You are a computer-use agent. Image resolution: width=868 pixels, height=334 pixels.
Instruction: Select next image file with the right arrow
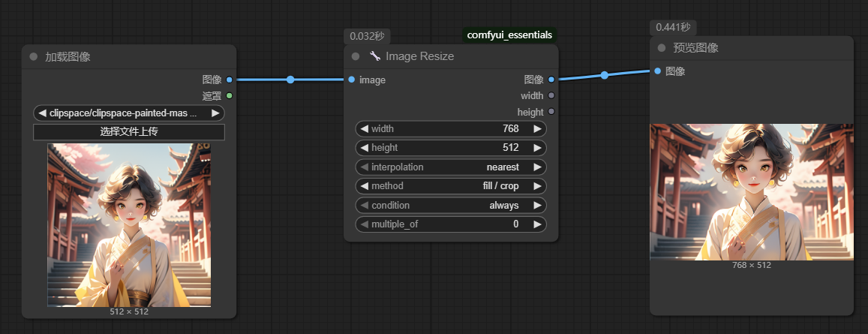[215, 113]
